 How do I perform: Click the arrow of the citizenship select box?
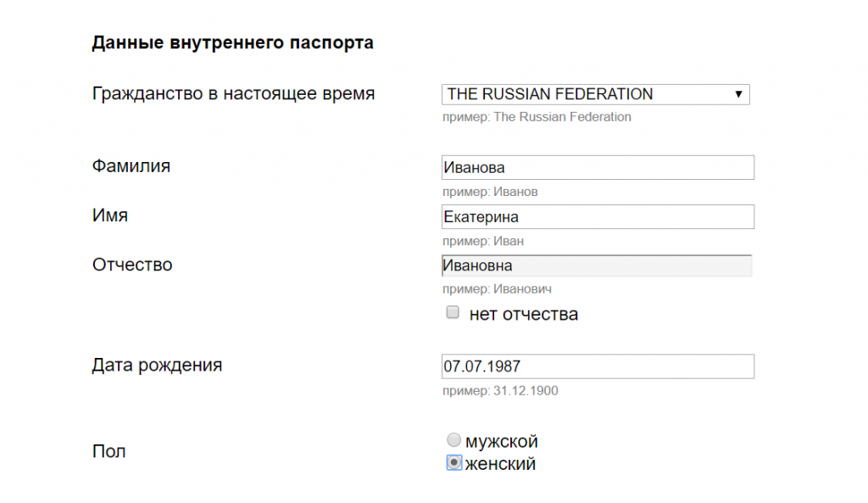pos(738,94)
